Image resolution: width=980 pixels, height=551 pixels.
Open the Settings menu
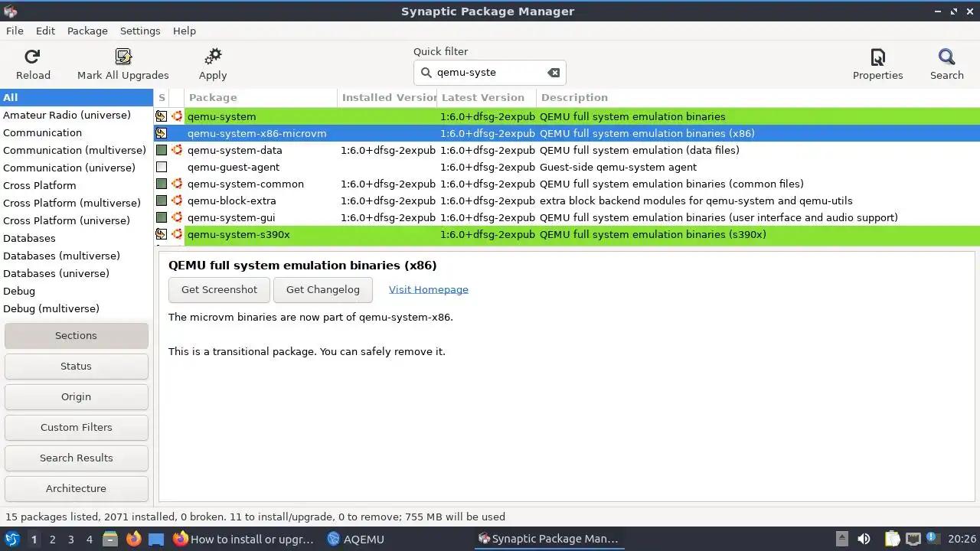[x=140, y=31]
